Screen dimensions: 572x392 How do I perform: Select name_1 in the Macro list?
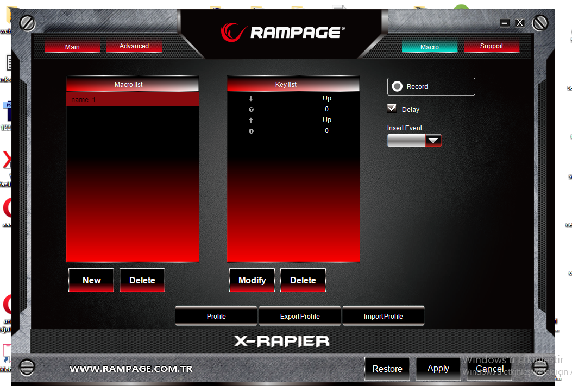133,100
